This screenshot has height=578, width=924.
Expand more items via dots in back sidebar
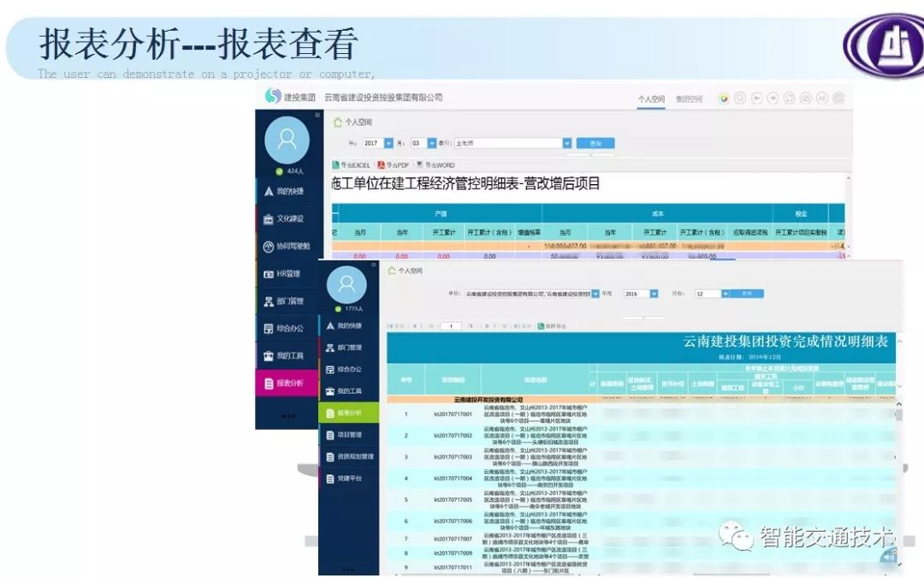tap(288, 416)
